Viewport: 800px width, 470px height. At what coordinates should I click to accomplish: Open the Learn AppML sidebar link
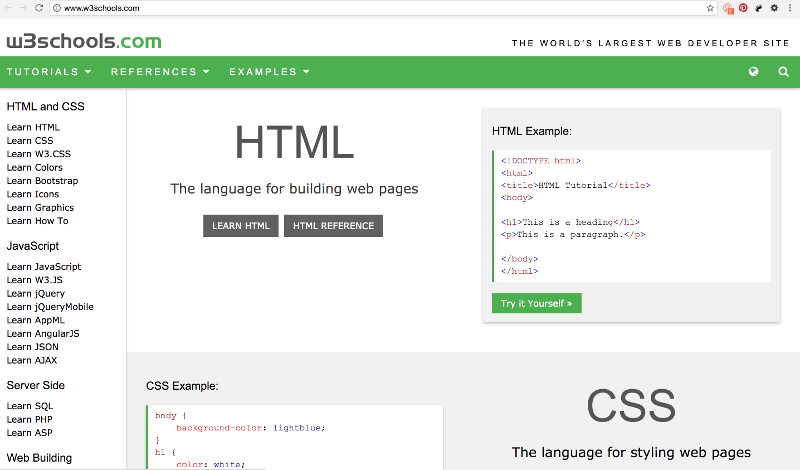[x=36, y=320]
